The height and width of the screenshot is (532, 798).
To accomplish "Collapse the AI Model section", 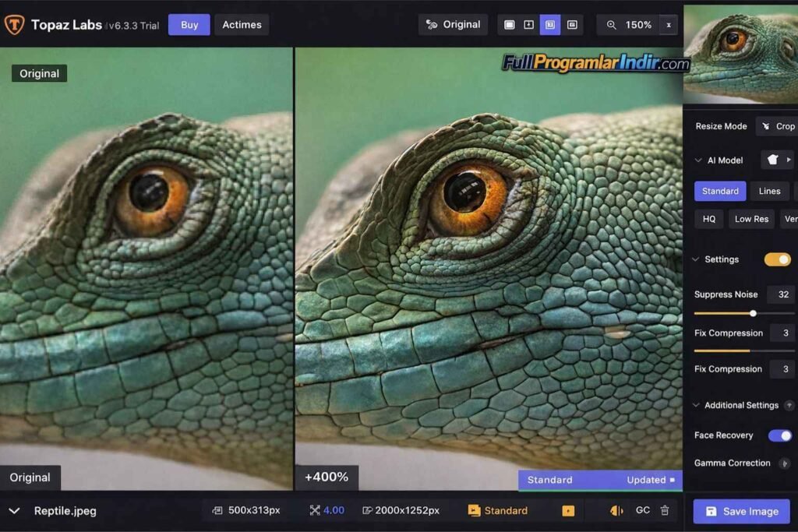I will [x=697, y=160].
